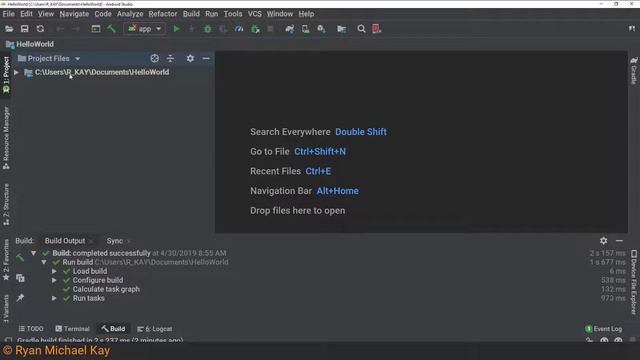Toggle the Build Variants side tool window
640x360 pixels.
point(6,308)
